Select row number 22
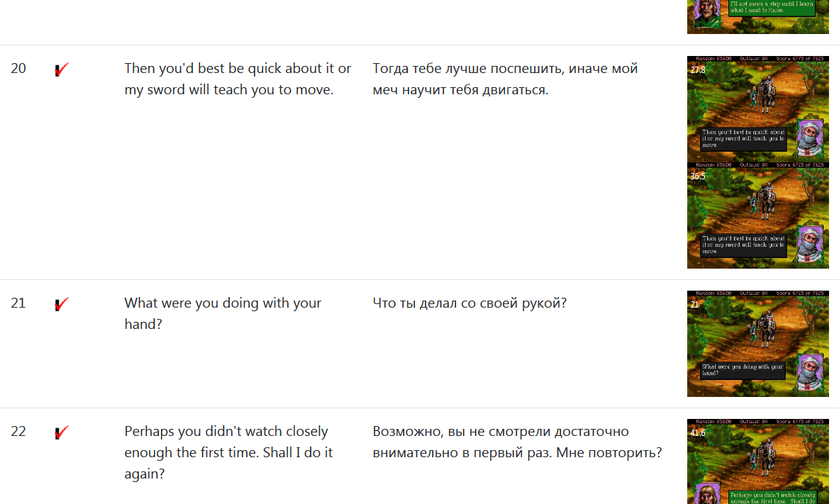The height and width of the screenshot is (504, 839). pyautogui.click(x=18, y=432)
